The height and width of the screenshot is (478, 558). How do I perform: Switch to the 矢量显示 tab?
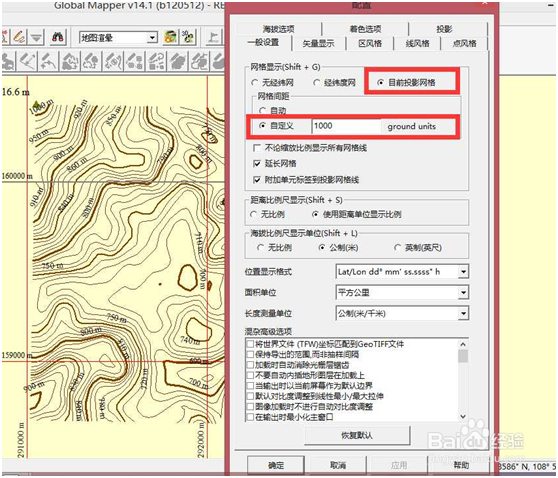coord(319,43)
